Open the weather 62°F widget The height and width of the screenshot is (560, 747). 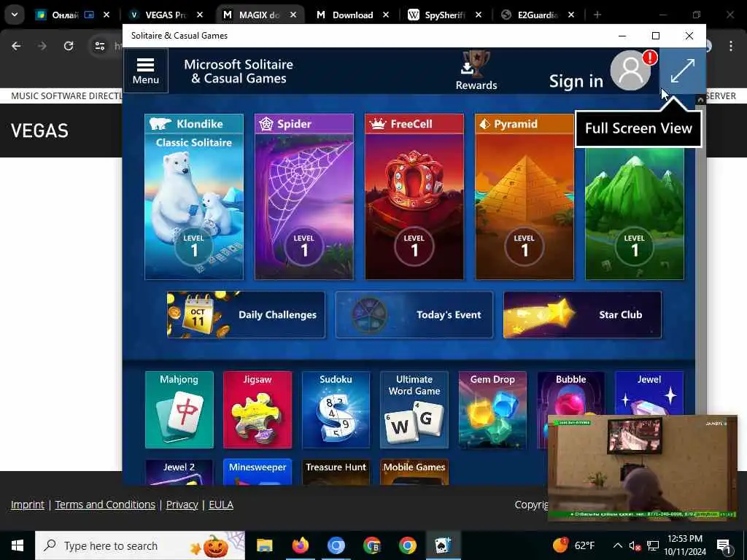(x=574, y=545)
